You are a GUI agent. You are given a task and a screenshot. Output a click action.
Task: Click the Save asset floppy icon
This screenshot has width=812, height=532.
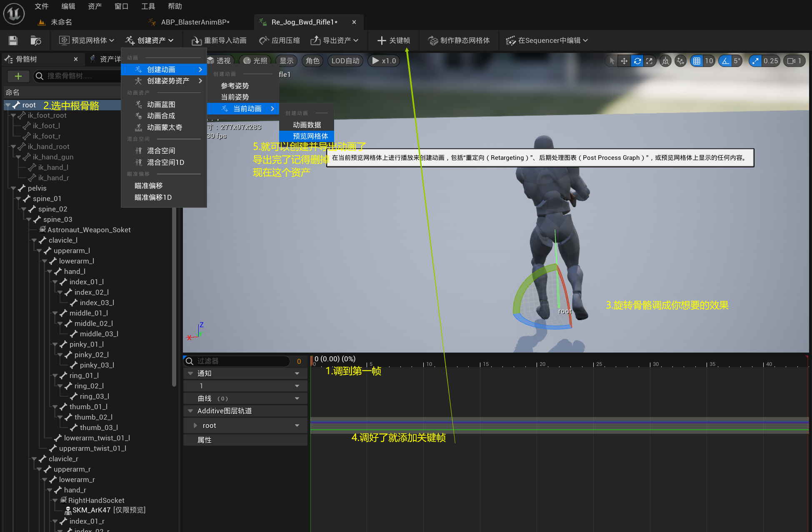[13, 40]
